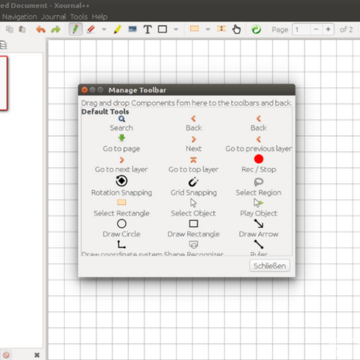360x360 pixels.
Task: Click the page number input field
Action: point(301,29)
